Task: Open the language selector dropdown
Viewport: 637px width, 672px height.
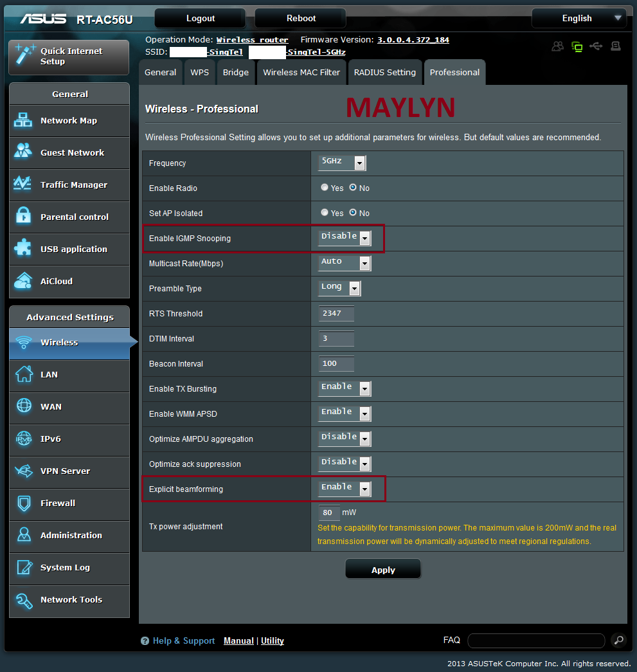Action: click(578, 18)
